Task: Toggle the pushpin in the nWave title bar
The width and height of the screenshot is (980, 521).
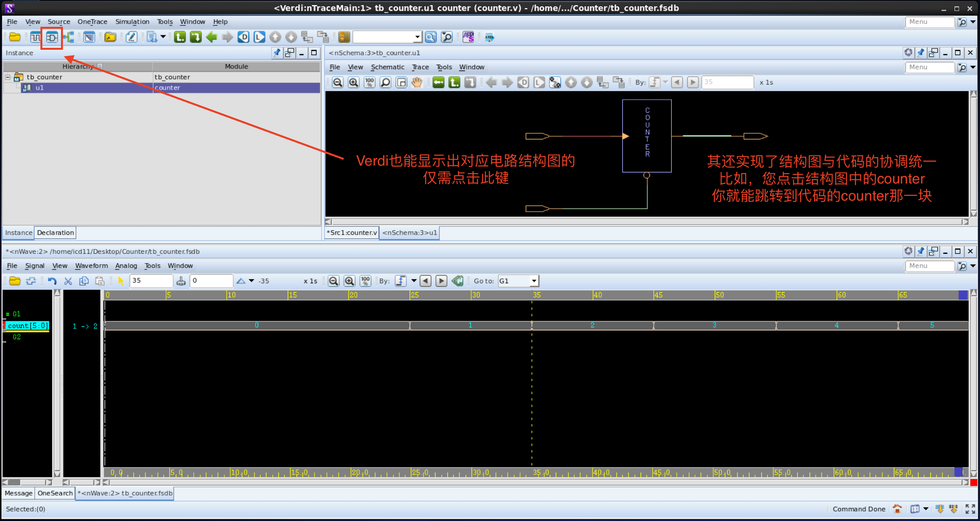Action: (921, 251)
